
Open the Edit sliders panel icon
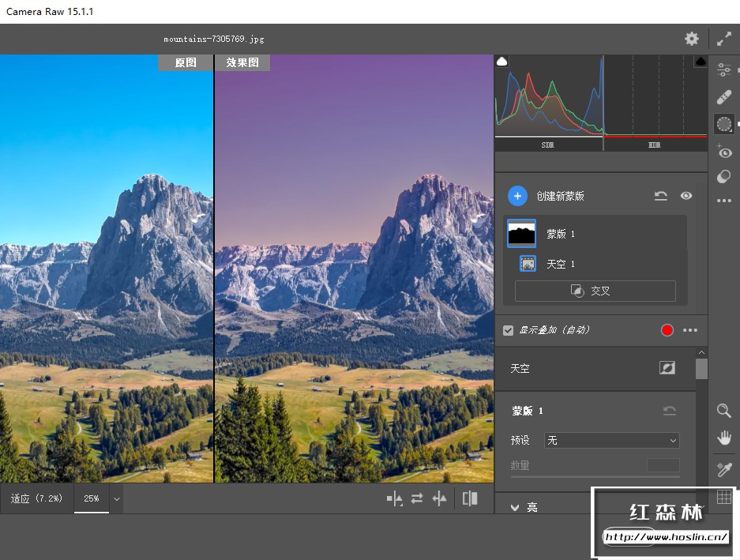point(724,71)
